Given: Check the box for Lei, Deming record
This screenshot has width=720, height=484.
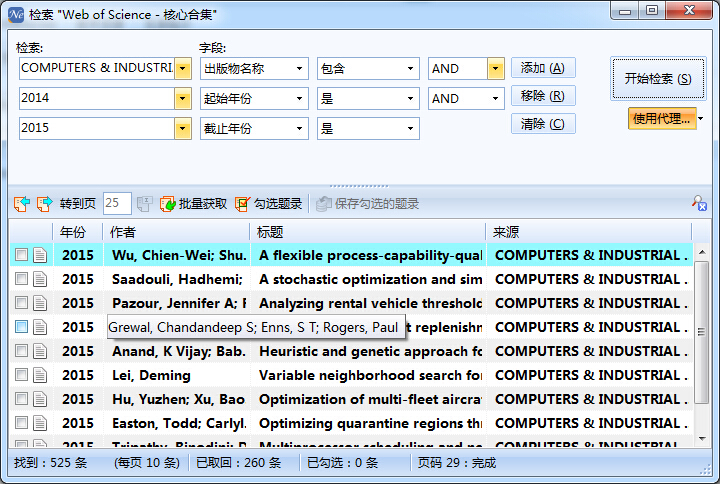Looking at the screenshot, I should pyautogui.click(x=21, y=374).
